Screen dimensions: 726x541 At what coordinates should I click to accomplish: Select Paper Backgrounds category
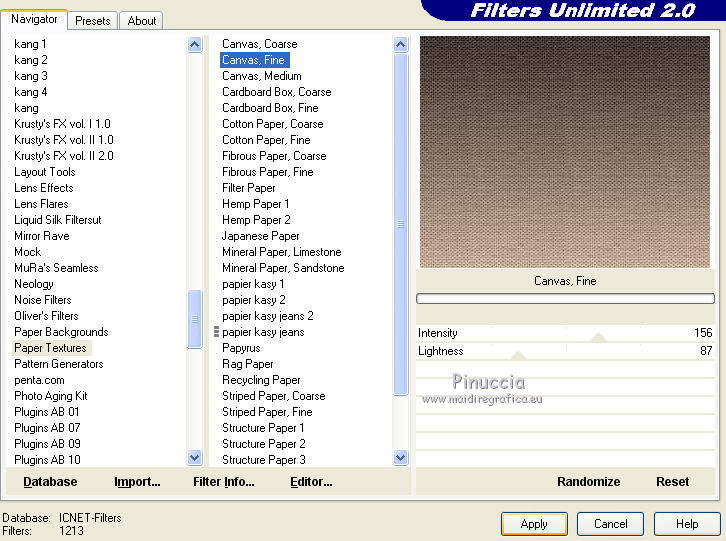[x=61, y=332]
